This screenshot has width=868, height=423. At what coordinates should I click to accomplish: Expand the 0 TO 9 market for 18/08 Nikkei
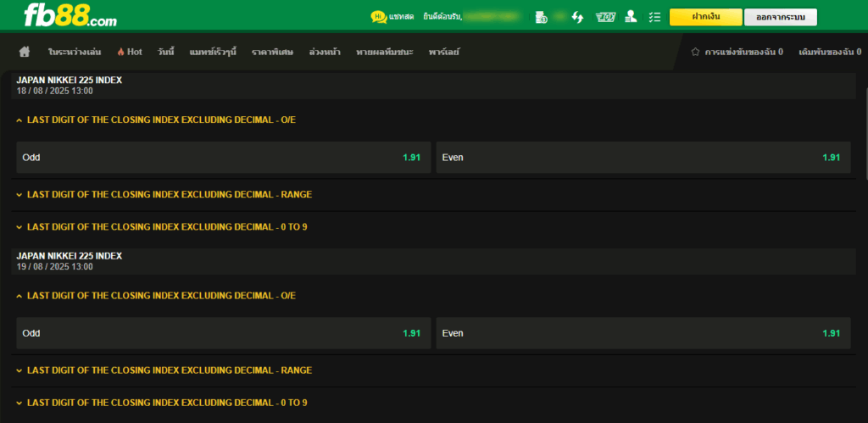pos(162,227)
